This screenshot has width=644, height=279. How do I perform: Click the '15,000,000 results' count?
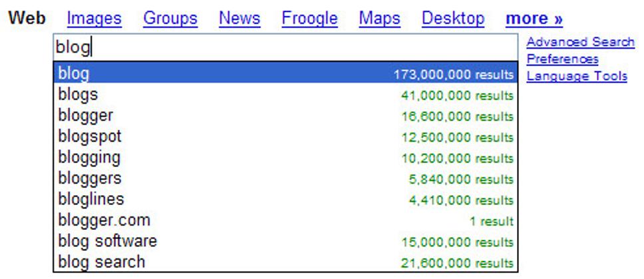(457, 243)
